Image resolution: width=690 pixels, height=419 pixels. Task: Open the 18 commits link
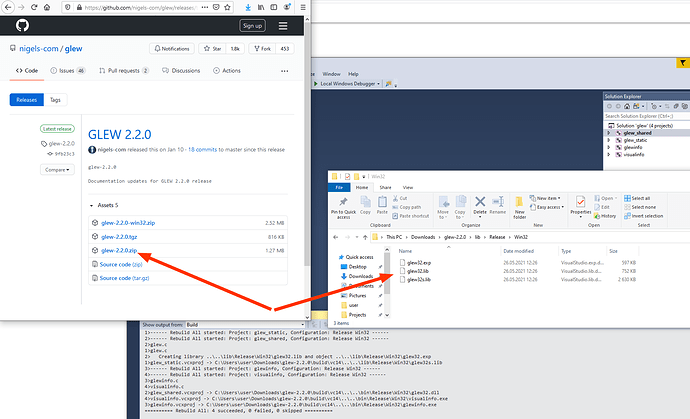coord(202,150)
